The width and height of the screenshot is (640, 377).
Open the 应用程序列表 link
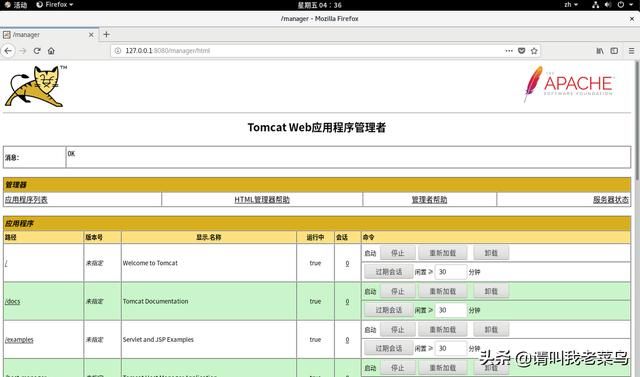(x=26, y=200)
